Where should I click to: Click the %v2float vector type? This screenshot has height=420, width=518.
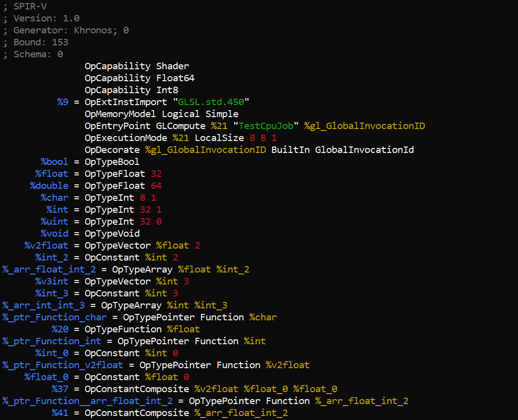pyautogui.click(x=46, y=245)
